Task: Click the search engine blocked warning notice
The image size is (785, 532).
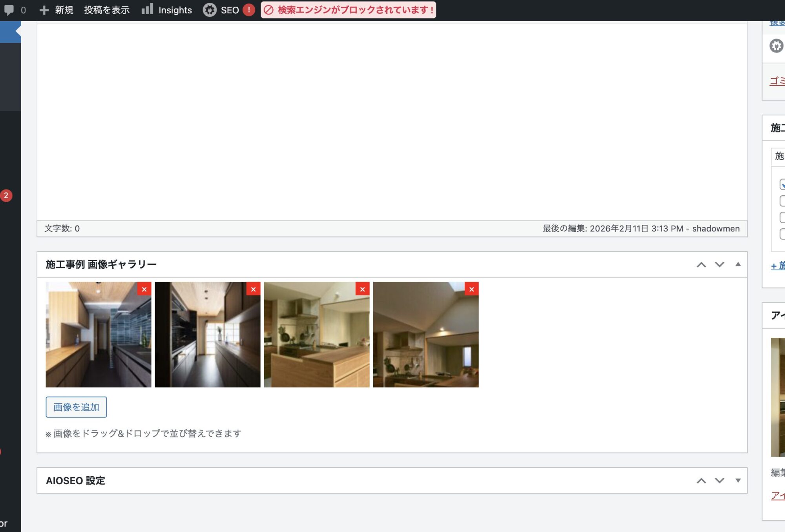Action: pos(349,10)
